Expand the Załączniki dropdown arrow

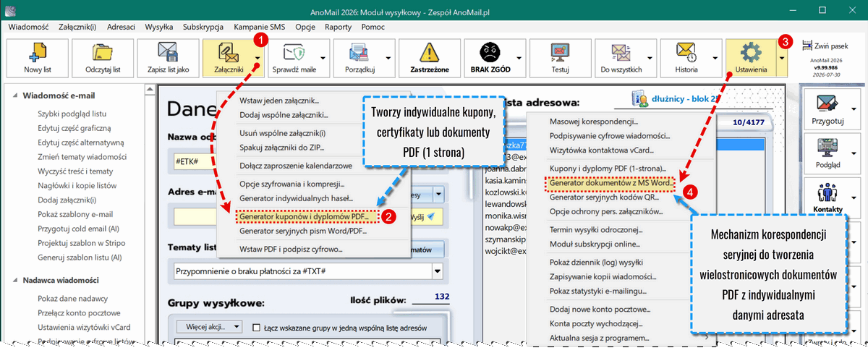(258, 59)
